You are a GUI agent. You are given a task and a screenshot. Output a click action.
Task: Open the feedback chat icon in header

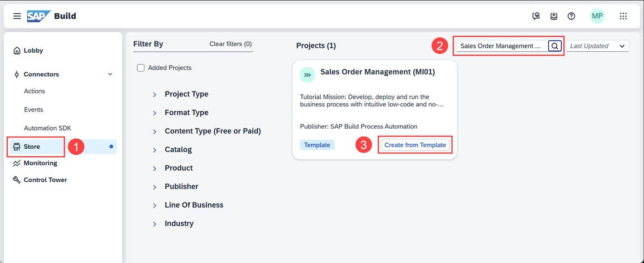(536, 16)
